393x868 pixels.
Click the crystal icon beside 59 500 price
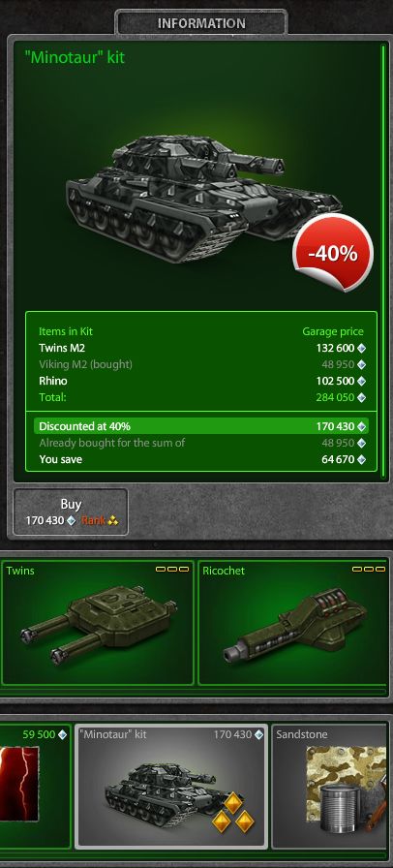[x=63, y=734]
